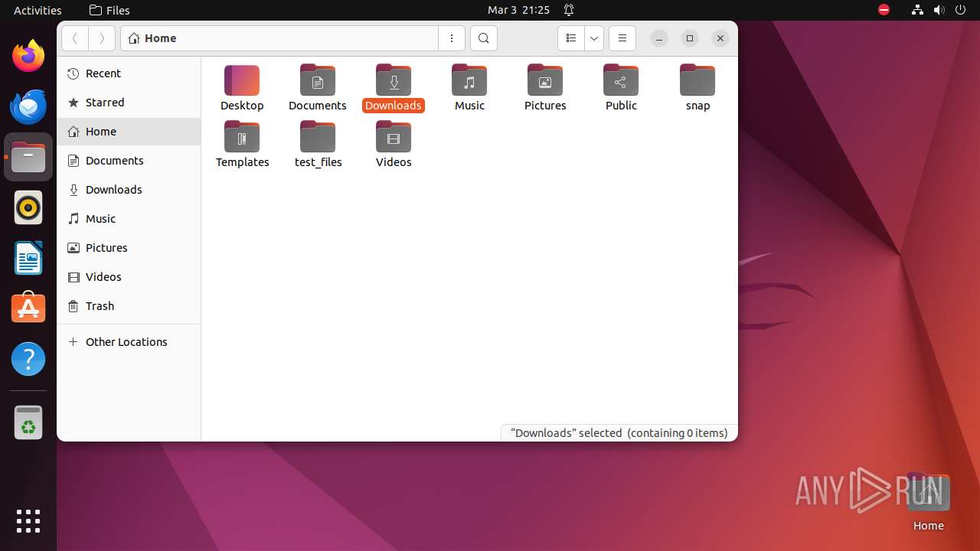Image resolution: width=980 pixels, height=551 pixels.
Task: Click the notification bell icon
Action: coord(569,10)
